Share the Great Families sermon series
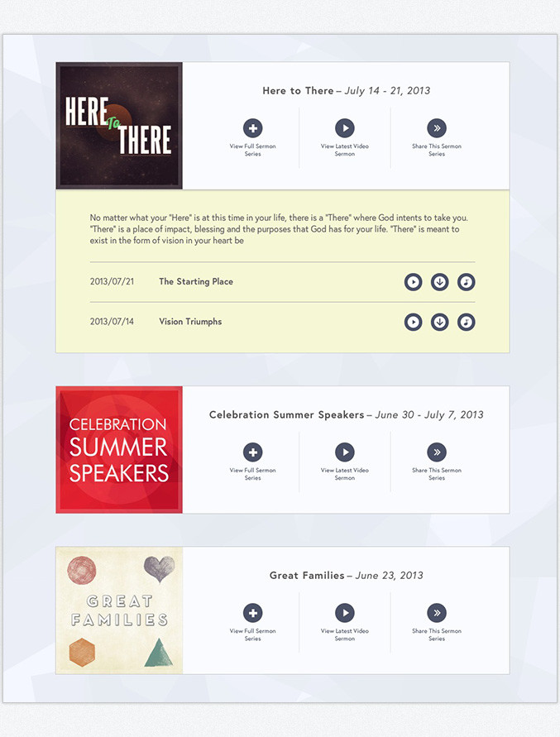560x737 pixels. click(437, 613)
